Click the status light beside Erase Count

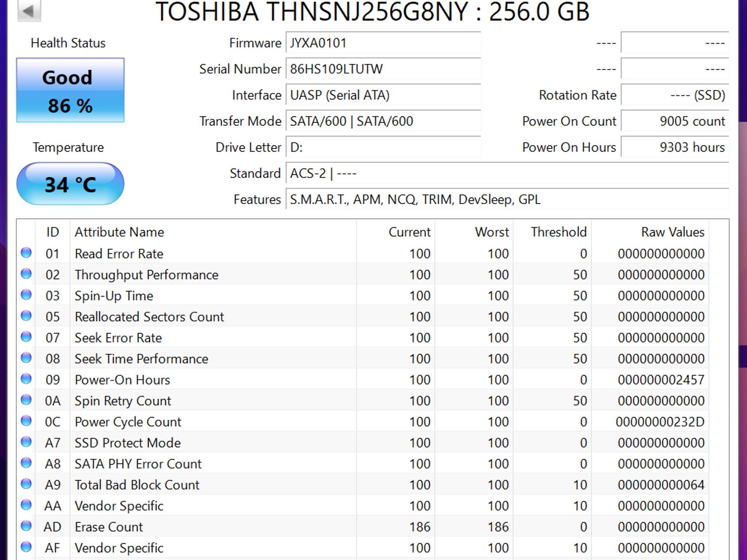click(26, 526)
